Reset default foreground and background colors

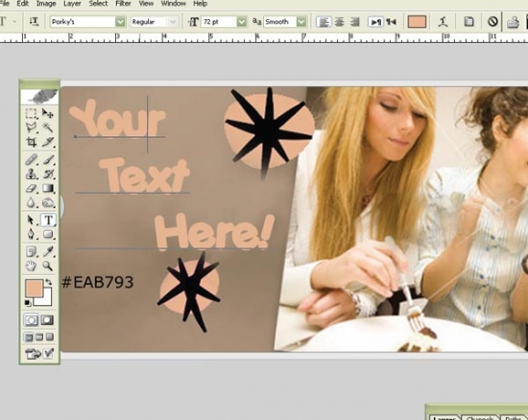(28, 303)
